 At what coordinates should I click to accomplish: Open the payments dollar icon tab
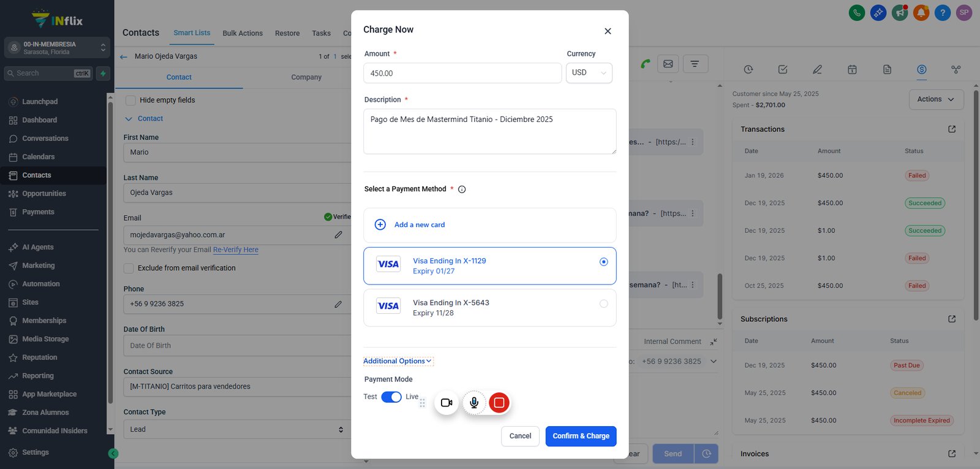click(921, 69)
